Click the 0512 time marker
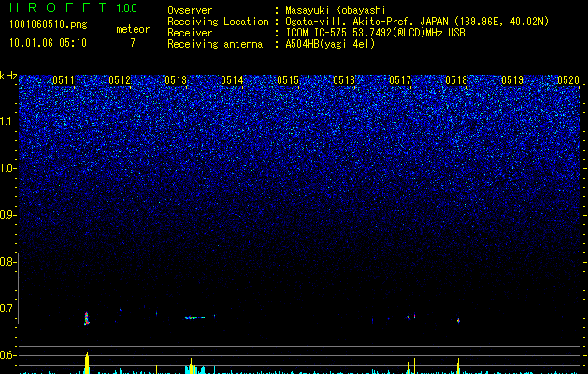Screen dimensions: 588x374 pos(120,80)
